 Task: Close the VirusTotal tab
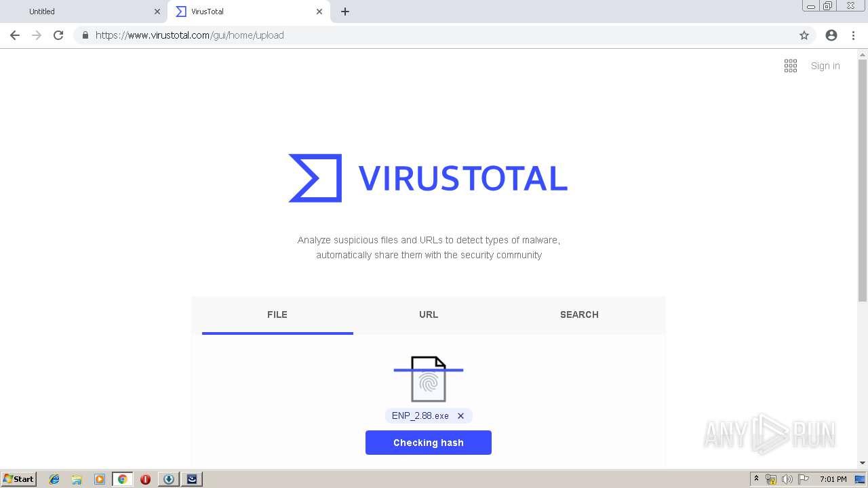[x=319, y=12]
